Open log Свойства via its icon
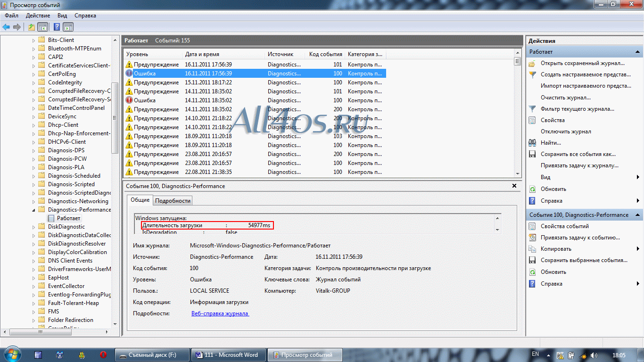 [532, 120]
